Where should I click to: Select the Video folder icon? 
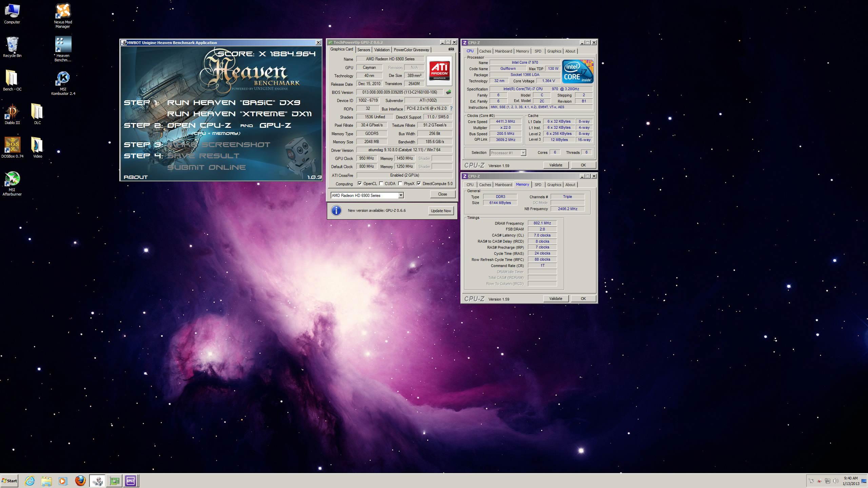[x=37, y=147]
